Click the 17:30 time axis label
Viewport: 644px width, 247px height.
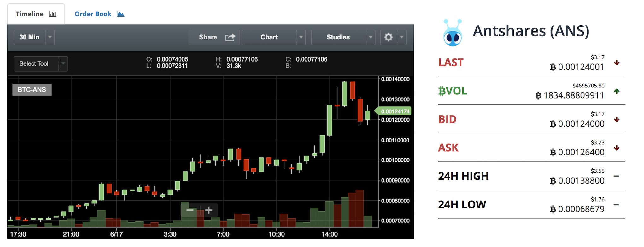(18, 234)
